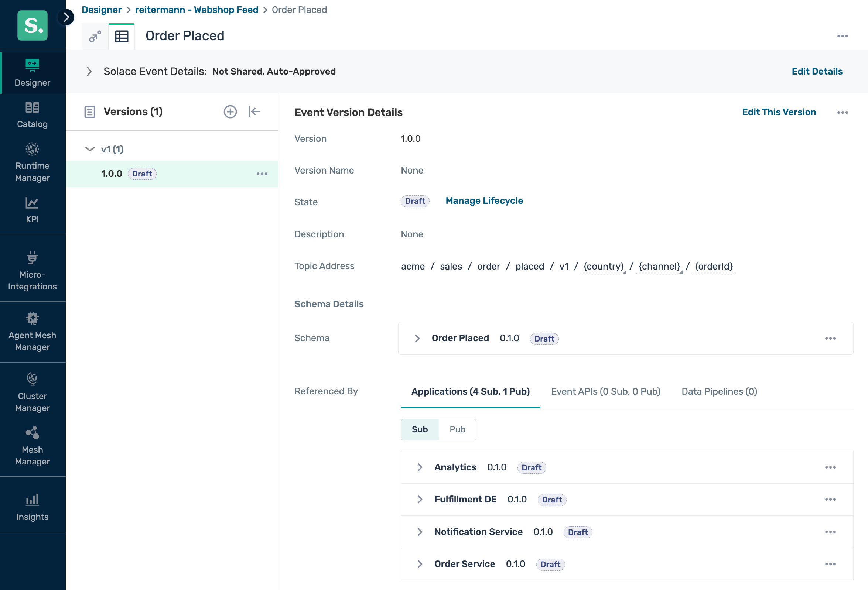868x590 pixels.
Task: Expand the left navigation sidebar arrow
Action: [x=66, y=17]
